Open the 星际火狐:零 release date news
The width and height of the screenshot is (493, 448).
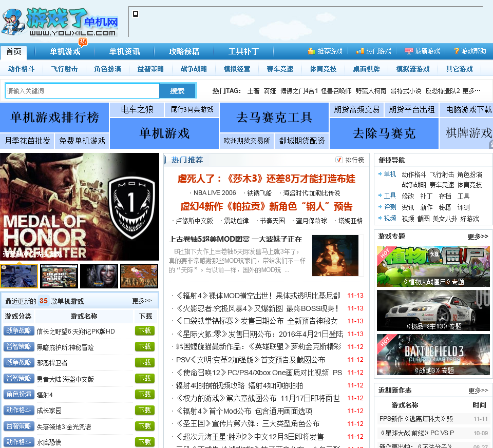(x=259, y=334)
